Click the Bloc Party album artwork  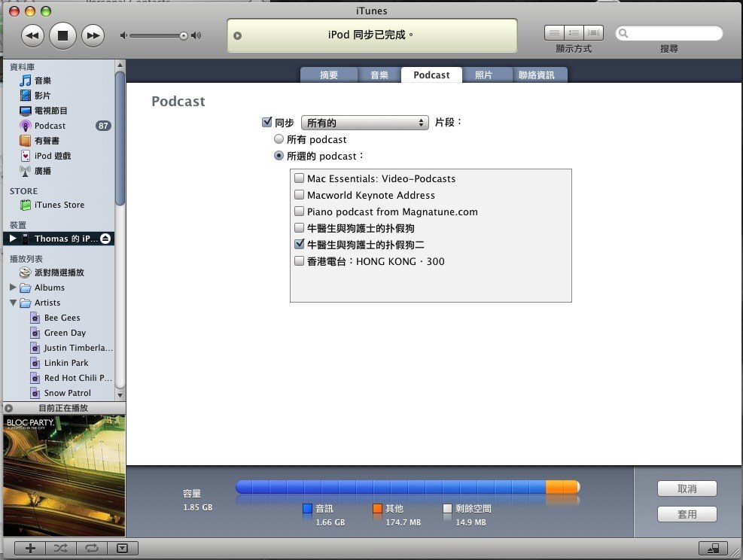point(65,476)
